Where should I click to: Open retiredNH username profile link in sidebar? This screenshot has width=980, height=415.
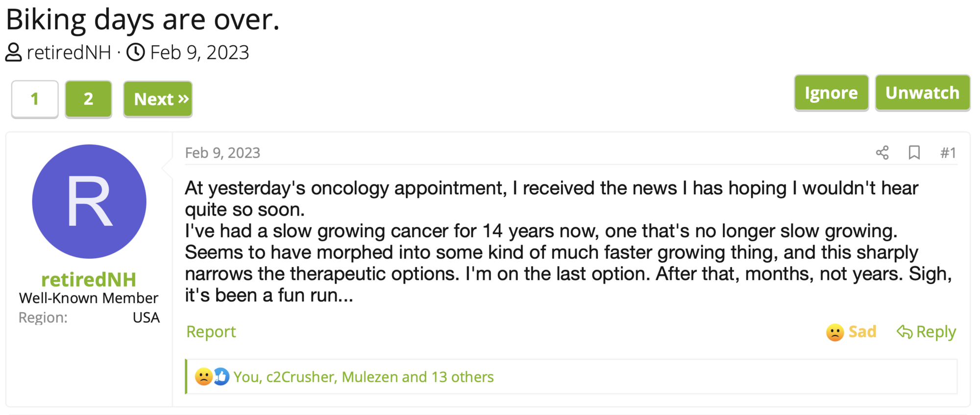pyautogui.click(x=89, y=280)
